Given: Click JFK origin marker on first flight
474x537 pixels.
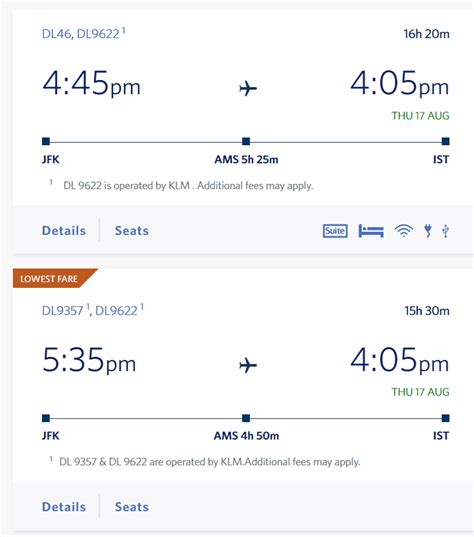Looking at the screenshot, I should pos(46,141).
